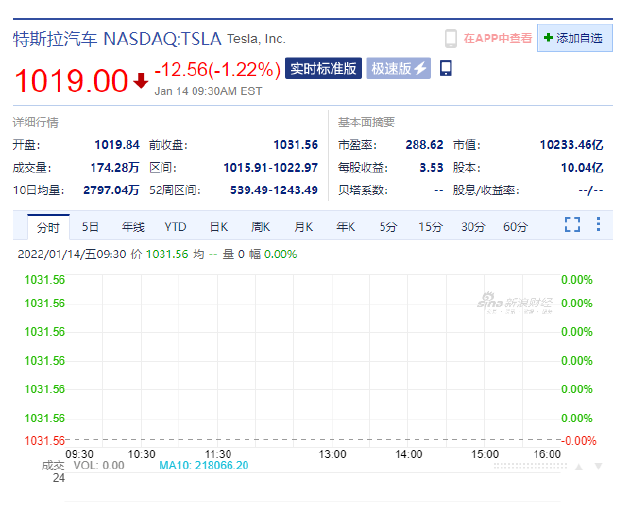
Task: Click the P/E ratio value 288.62
Action: coord(424,145)
